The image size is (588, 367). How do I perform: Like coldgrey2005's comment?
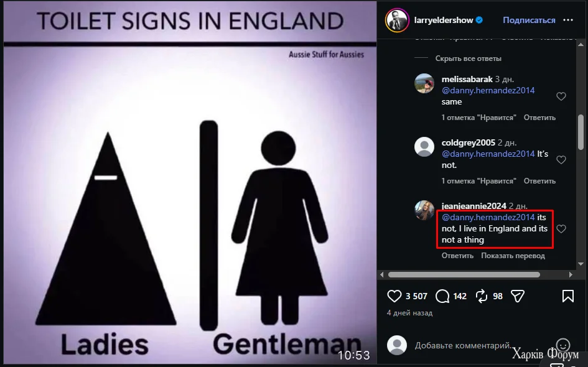[x=561, y=160]
